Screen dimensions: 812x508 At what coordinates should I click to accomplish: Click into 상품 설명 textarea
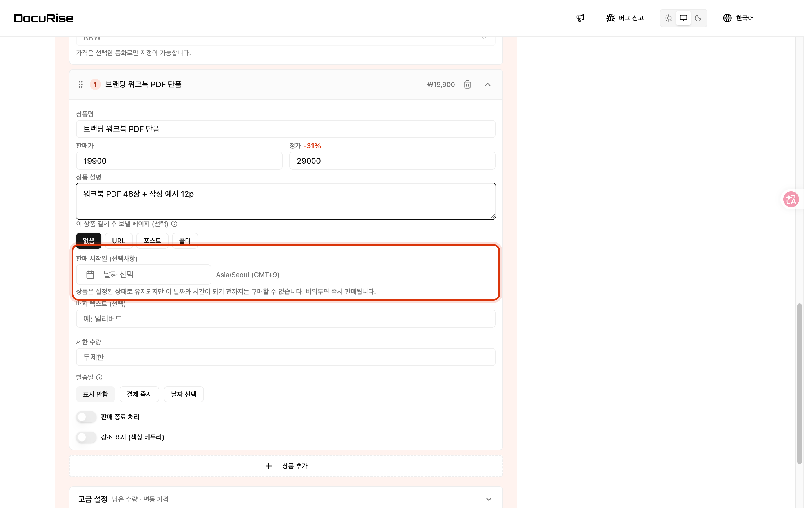tap(286, 201)
